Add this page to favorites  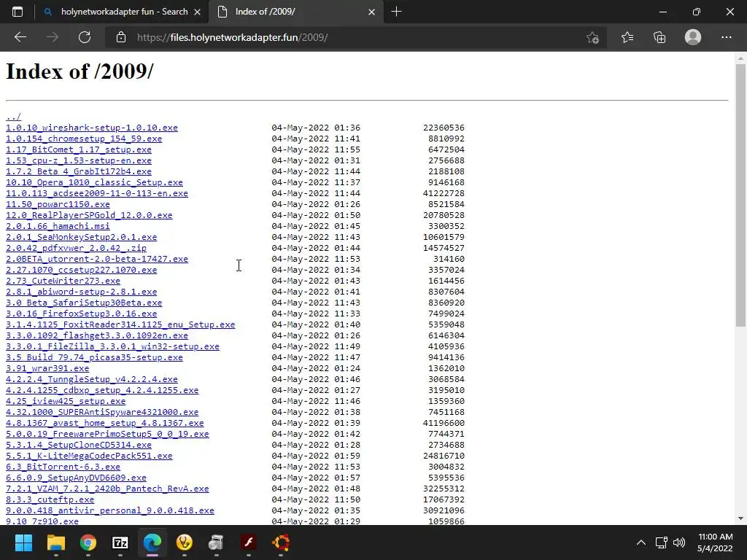point(592,37)
